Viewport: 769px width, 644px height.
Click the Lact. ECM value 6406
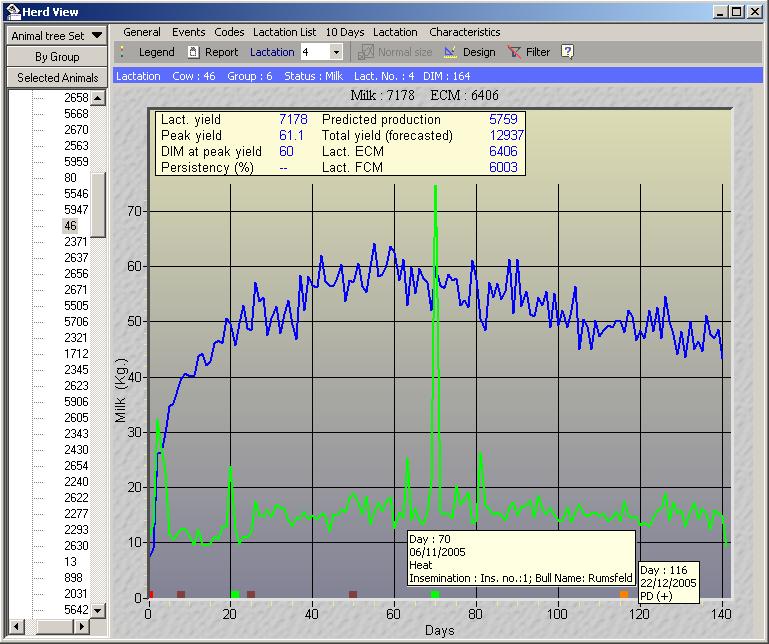503,152
